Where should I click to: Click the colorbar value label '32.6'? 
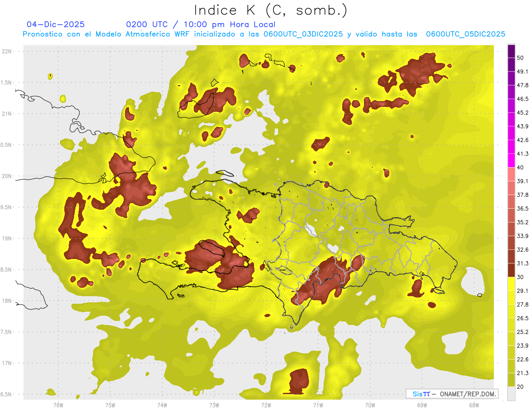(523, 250)
